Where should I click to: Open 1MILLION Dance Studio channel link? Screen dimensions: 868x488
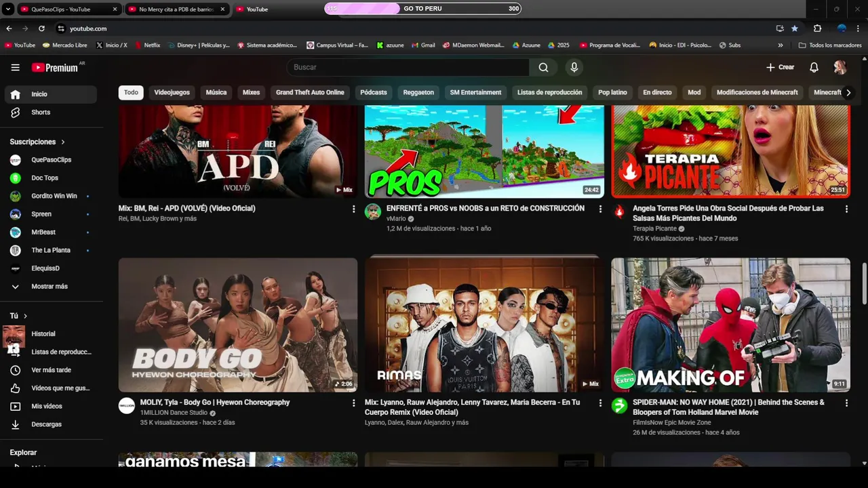coord(174,413)
